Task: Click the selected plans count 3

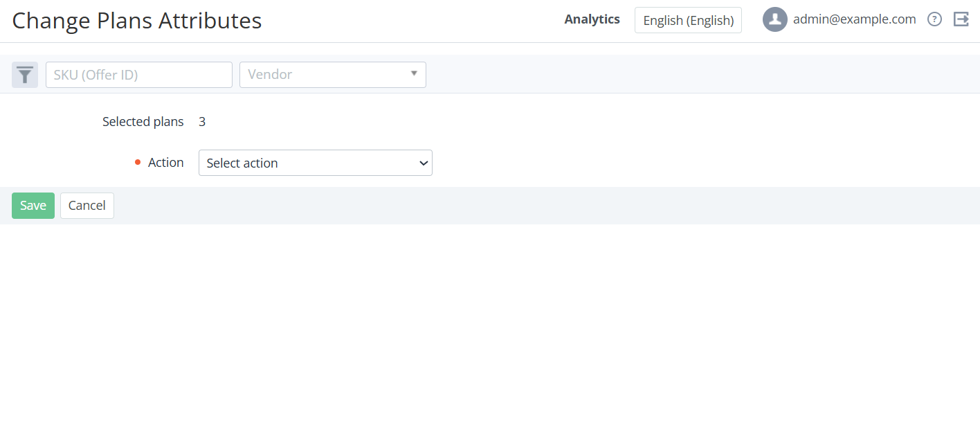Action: click(x=202, y=122)
